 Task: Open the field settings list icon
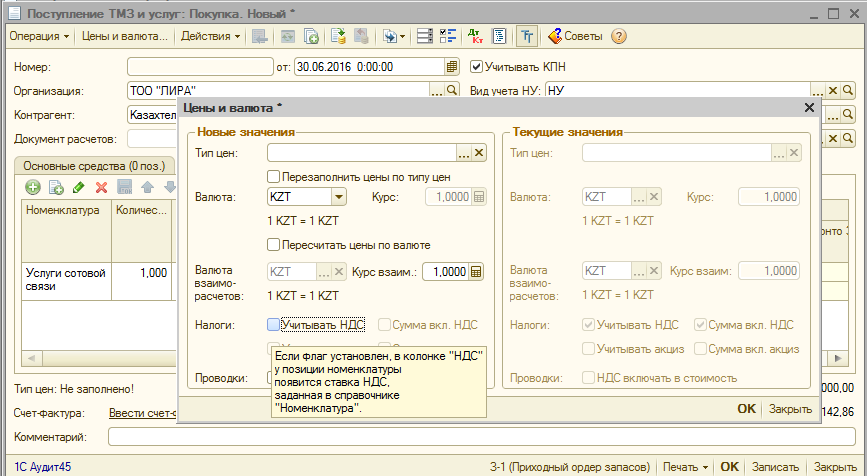(425, 36)
